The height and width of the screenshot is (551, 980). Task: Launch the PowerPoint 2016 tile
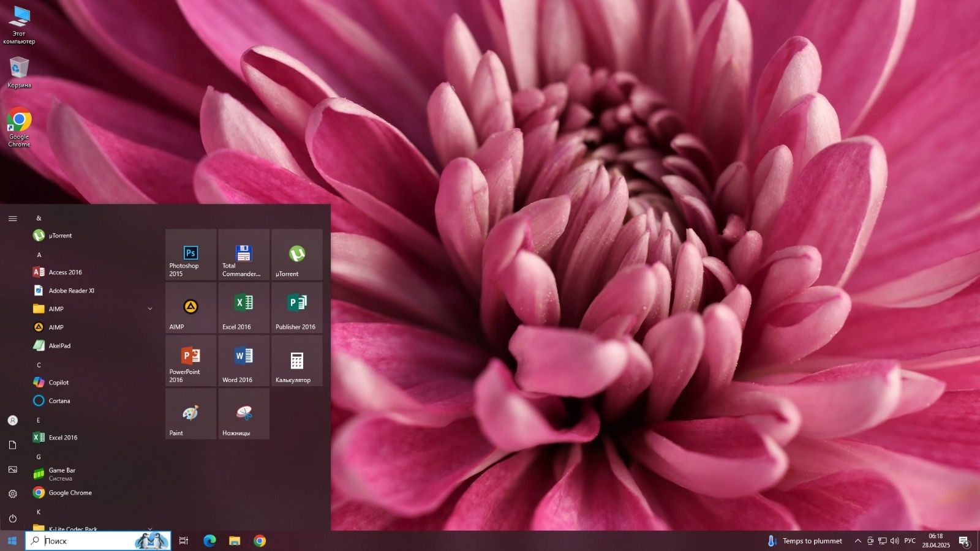[x=190, y=361]
